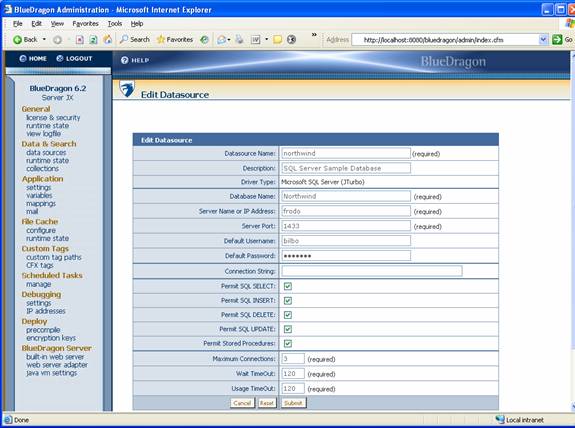
Task: Click the Default Password field
Action: pyautogui.click(x=346, y=256)
